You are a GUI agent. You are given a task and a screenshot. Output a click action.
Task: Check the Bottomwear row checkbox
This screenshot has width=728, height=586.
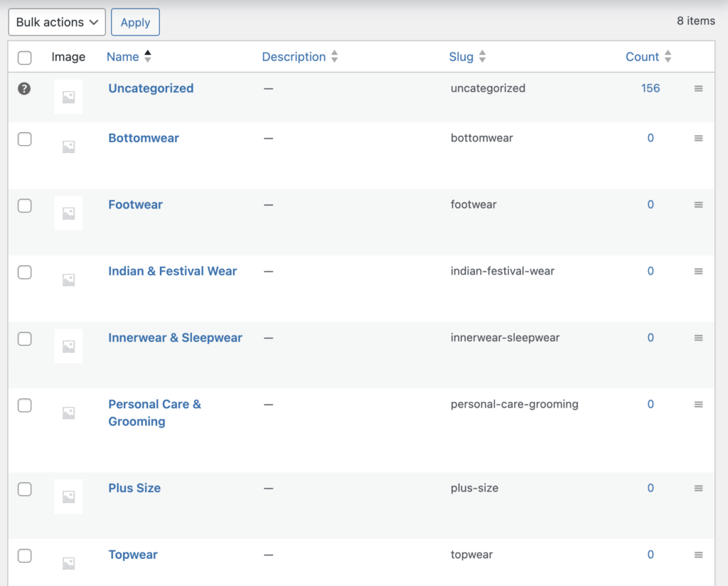point(25,139)
